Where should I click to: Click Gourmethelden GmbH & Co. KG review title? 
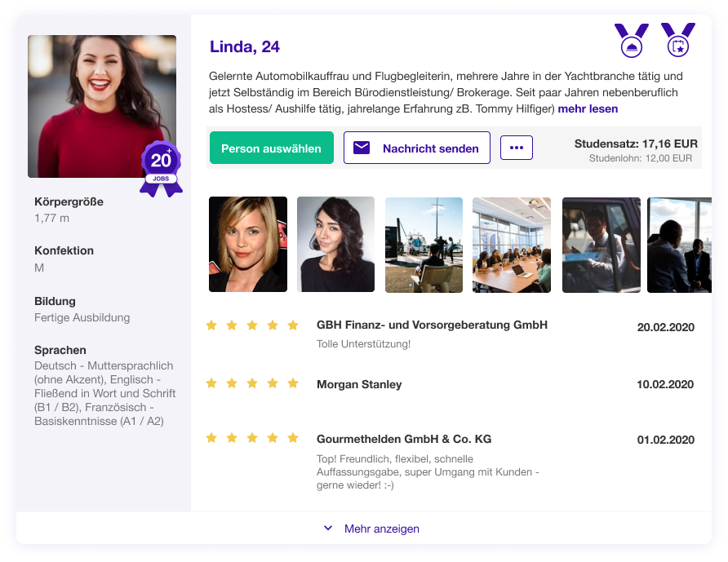coord(404,439)
